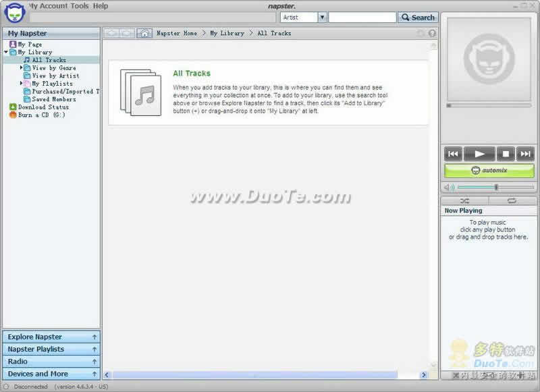Image resolution: width=540 pixels, height=392 pixels.
Task: Select Burn a CD (G:) entry
Action: (41, 115)
